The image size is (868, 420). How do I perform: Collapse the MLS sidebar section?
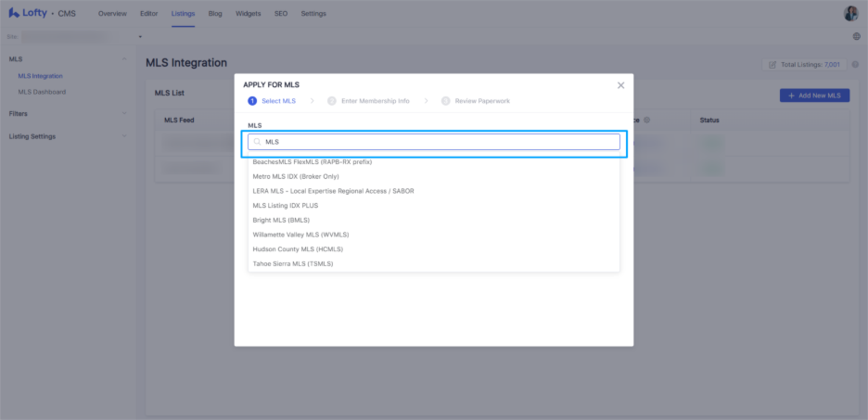click(123, 59)
